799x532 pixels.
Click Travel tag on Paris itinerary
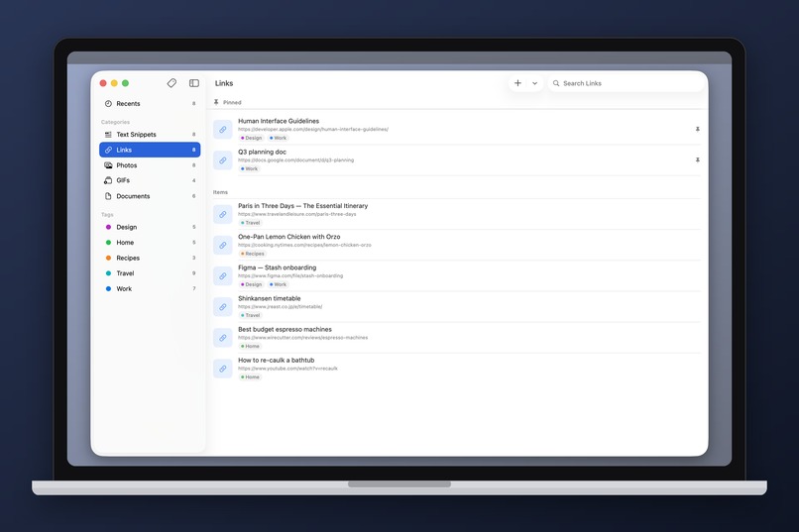tap(250, 223)
